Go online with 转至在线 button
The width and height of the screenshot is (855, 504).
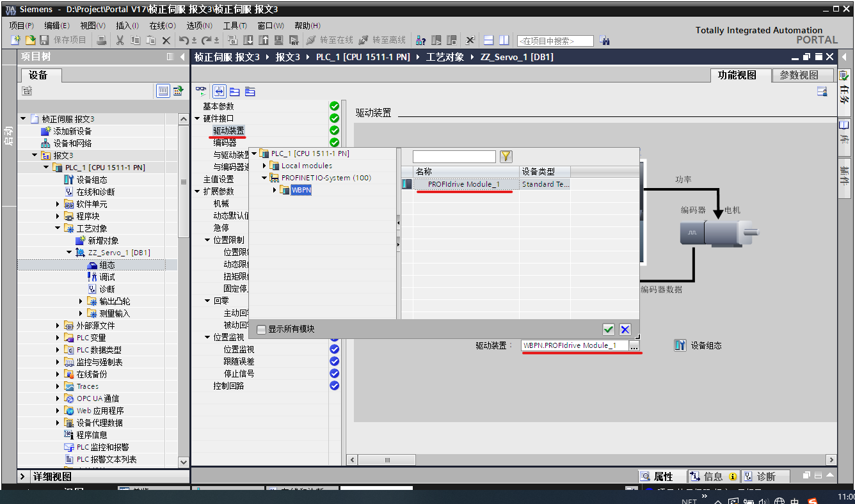click(x=329, y=40)
